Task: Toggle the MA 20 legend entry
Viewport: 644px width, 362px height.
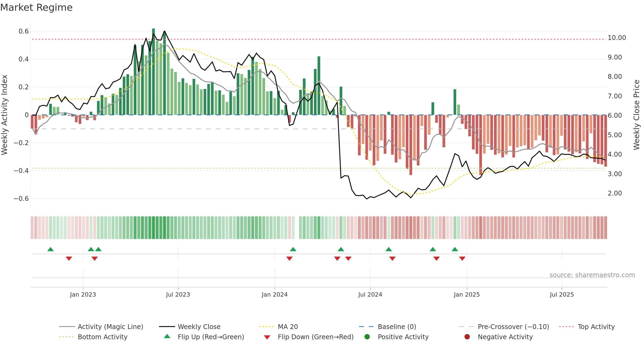Action: point(279,327)
